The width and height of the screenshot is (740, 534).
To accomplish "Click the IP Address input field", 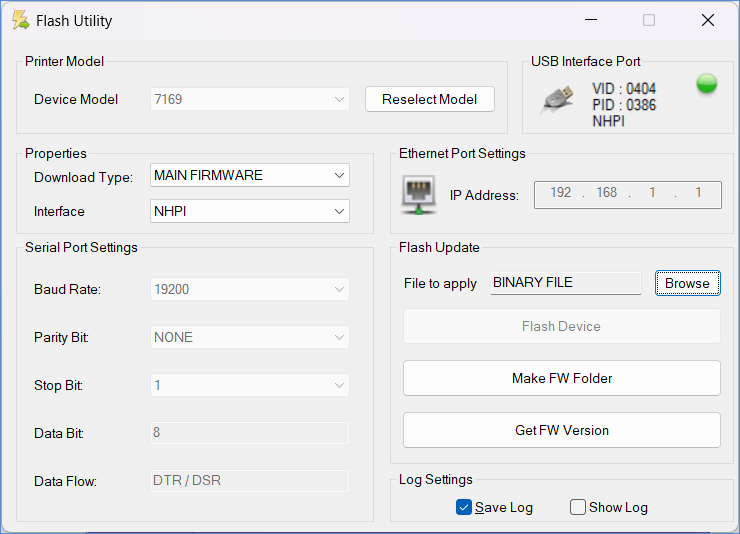I will coord(628,194).
